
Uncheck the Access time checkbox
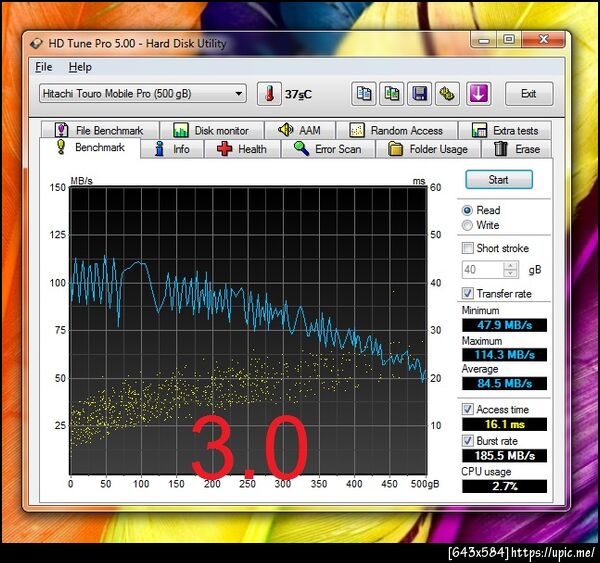tap(468, 409)
